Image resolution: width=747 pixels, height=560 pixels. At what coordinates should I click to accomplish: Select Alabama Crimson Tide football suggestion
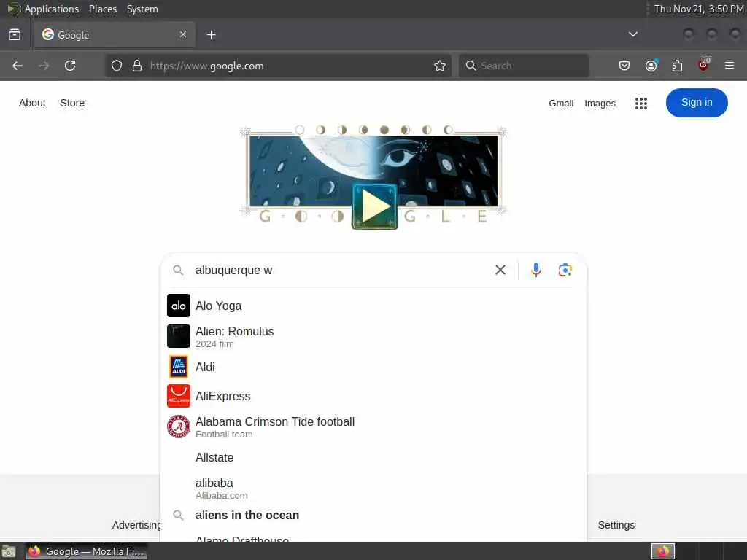coord(373,427)
